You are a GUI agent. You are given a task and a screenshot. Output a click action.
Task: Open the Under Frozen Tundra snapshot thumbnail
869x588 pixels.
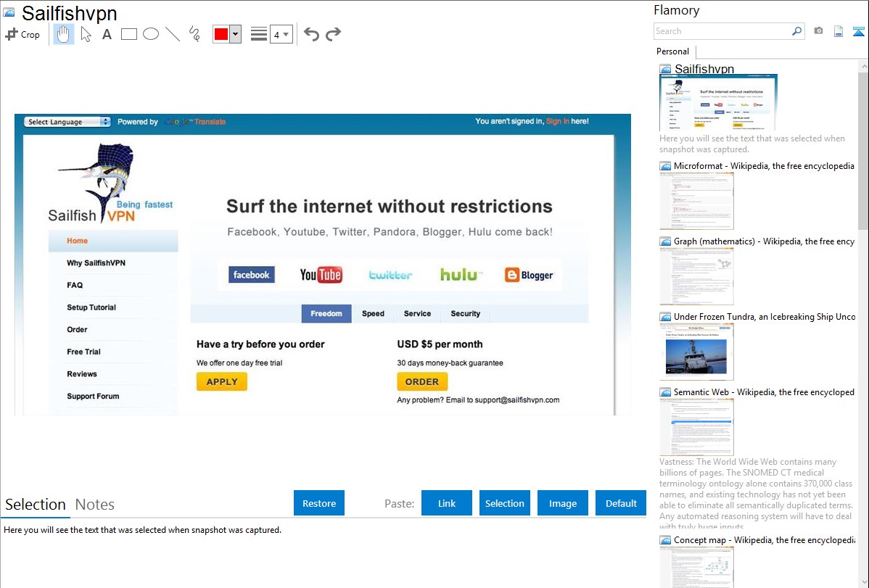click(696, 352)
